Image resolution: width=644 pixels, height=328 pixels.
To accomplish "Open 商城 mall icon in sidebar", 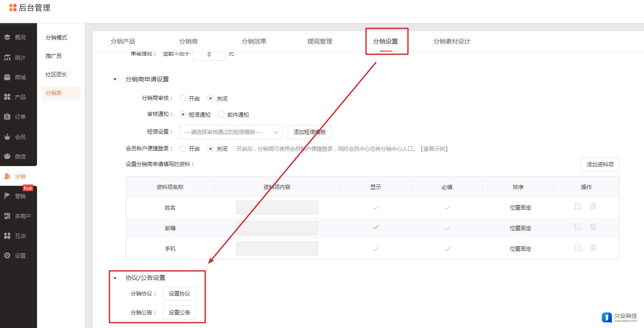I will coord(7,77).
